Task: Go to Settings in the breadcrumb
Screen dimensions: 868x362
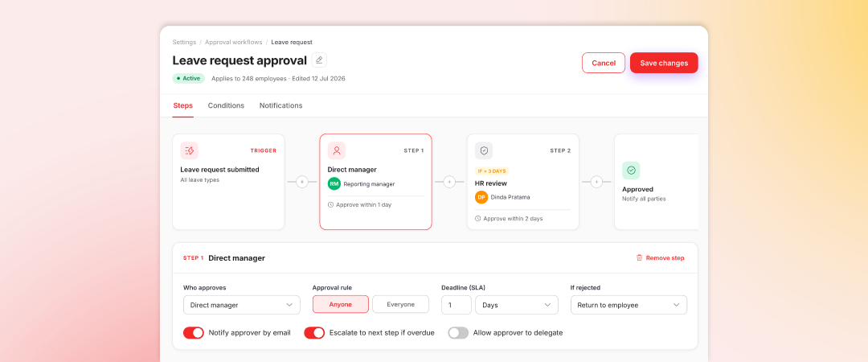Action: pos(184,42)
